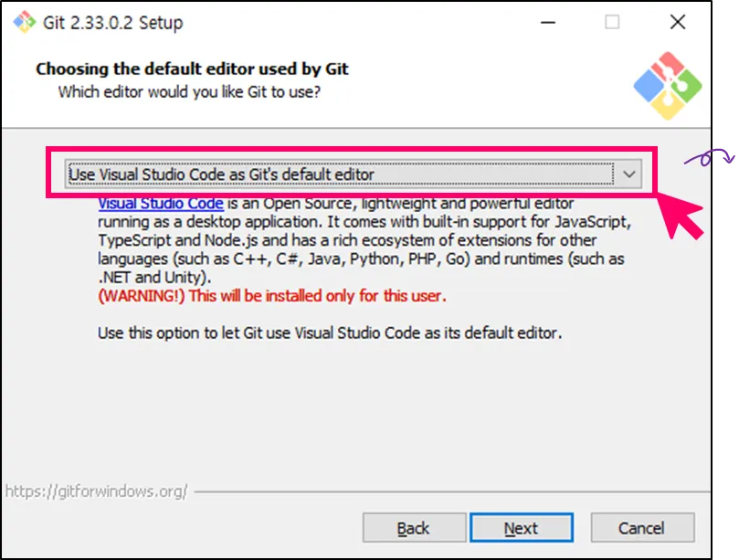Proceed with the Next button
The height and width of the screenshot is (560, 739).
(x=522, y=528)
